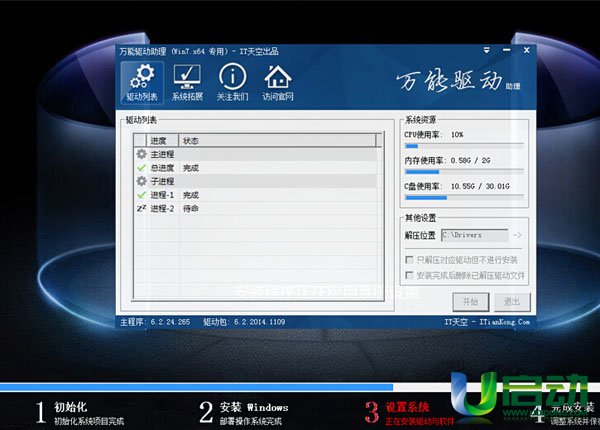Screen dimensions: 600x430
Task: Click the C盘使用率 progress bar
Action: 464,198
